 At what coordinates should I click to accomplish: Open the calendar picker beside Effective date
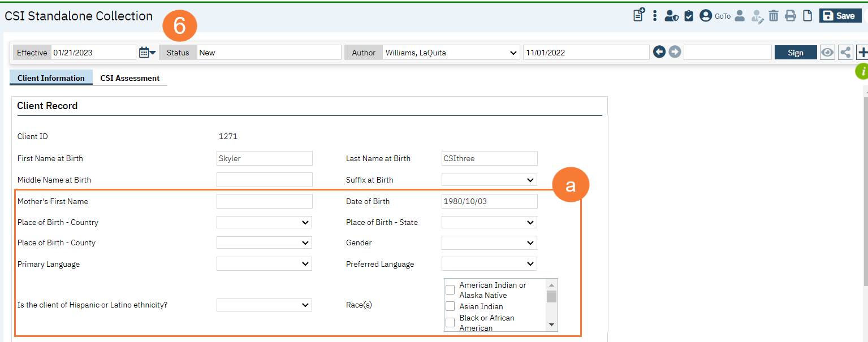pos(146,53)
